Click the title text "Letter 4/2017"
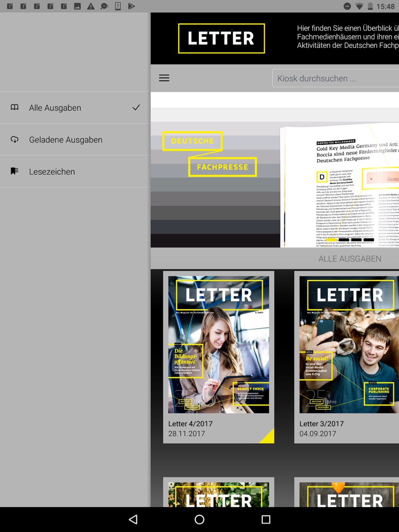This screenshot has width=399, height=532. coord(190,424)
